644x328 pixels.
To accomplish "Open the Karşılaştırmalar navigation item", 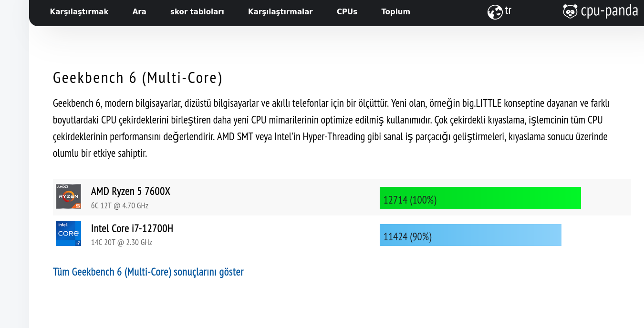I will tap(280, 12).
